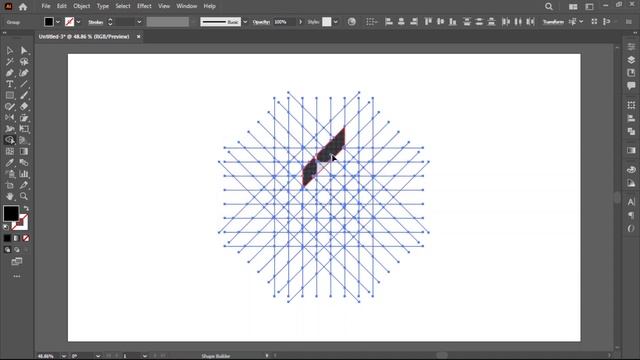Select the Eyedropper tool

[x=9, y=162]
